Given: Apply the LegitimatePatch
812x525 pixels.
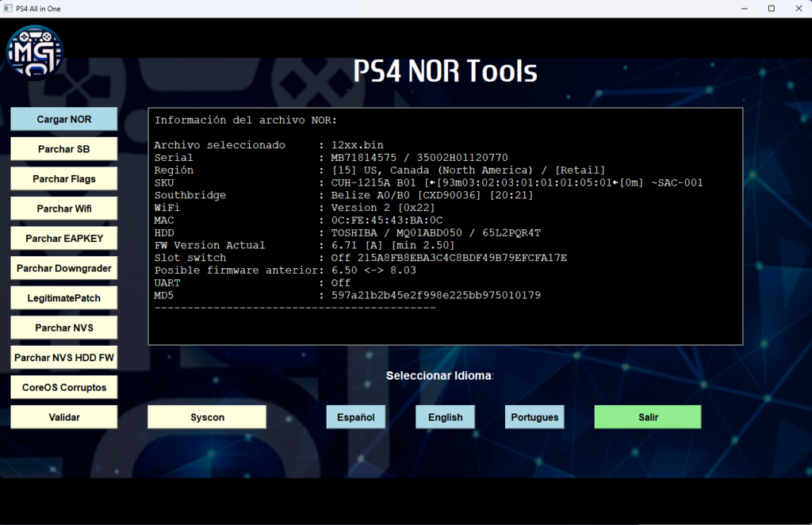Looking at the screenshot, I should pyautogui.click(x=63, y=298).
